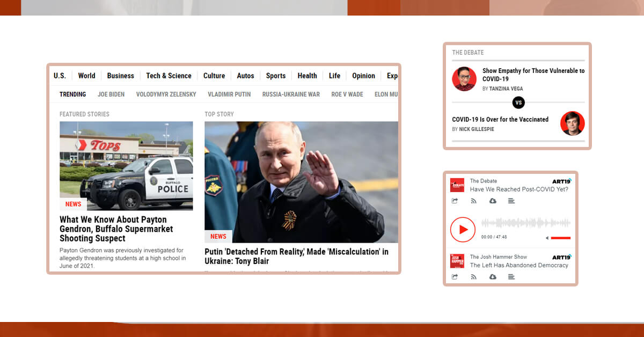644x337 pixels.
Task: Open the Tech & Science section
Action: [x=169, y=76]
